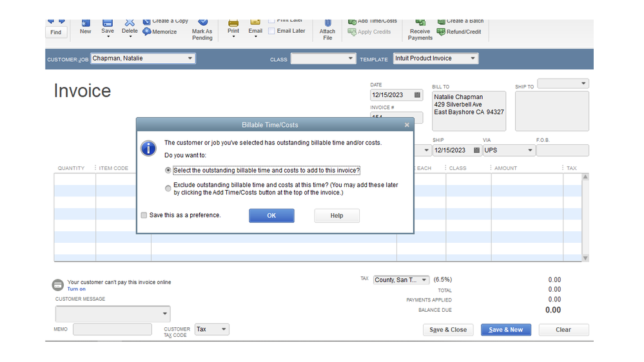Click the Email toolbar icon
Image resolution: width=644 pixels, height=362 pixels.
(x=255, y=23)
